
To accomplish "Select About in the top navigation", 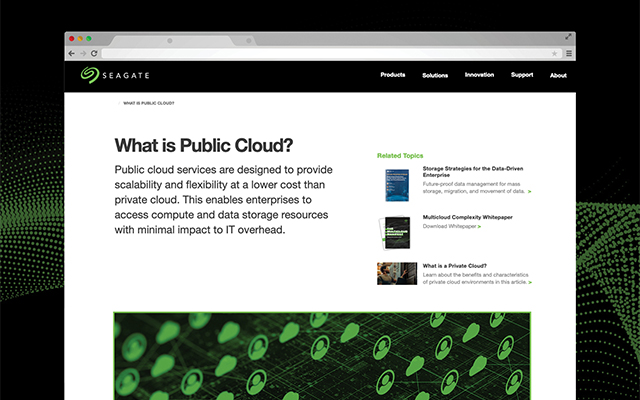I will click(x=558, y=75).
